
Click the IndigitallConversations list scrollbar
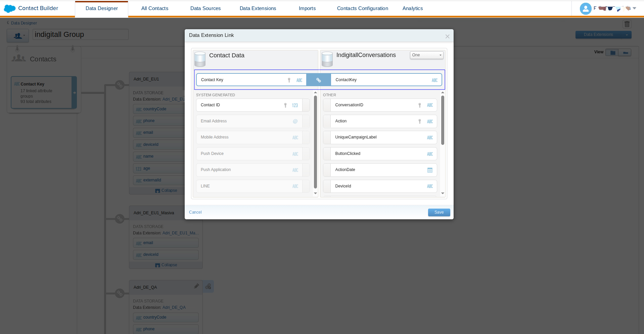tap(443, 120)
